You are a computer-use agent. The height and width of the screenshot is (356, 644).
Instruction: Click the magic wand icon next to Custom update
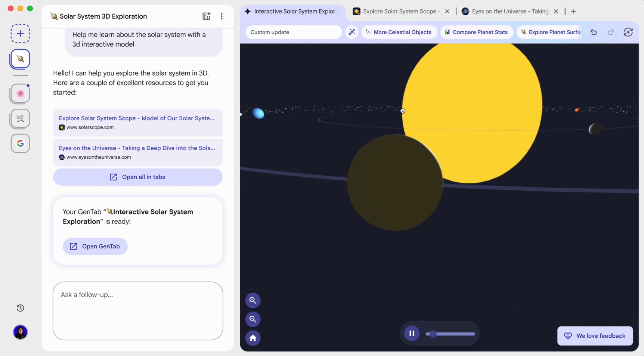point(352,32)
